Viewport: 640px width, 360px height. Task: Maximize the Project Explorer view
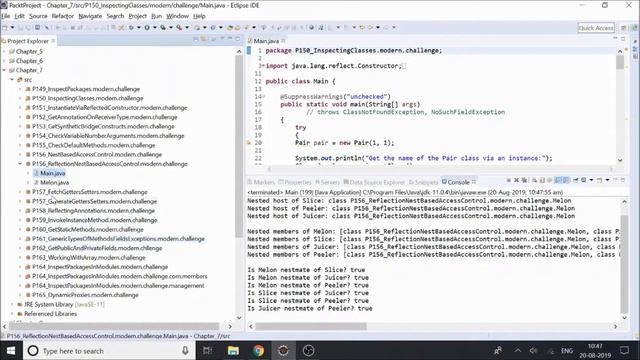[x=238, y=39]
